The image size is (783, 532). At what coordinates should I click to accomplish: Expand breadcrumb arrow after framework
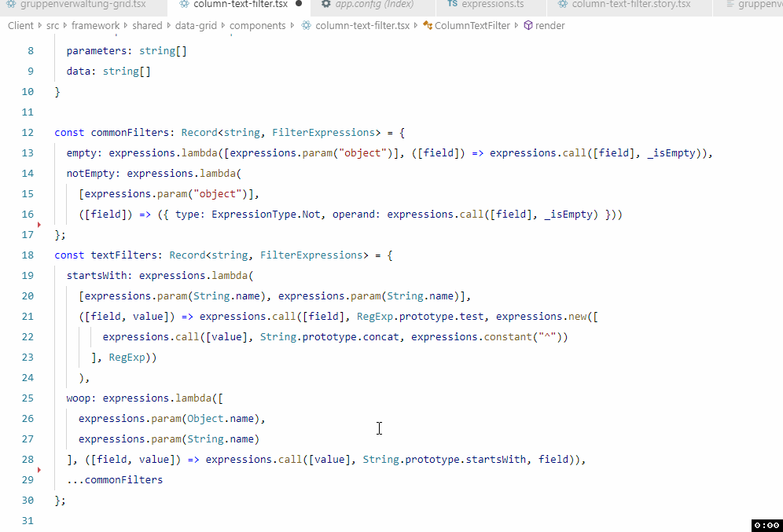[x=126, y=25]
